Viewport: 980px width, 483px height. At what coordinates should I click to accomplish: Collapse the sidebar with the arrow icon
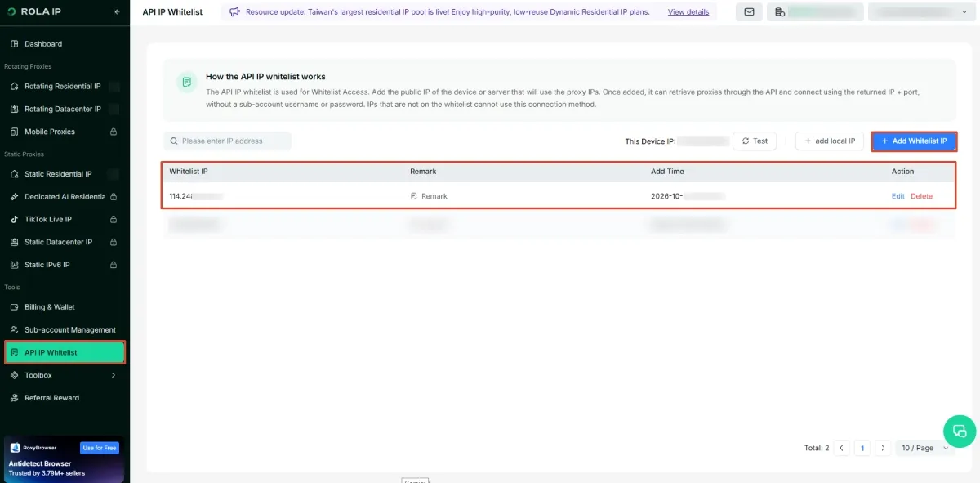(x=116, y=12)
